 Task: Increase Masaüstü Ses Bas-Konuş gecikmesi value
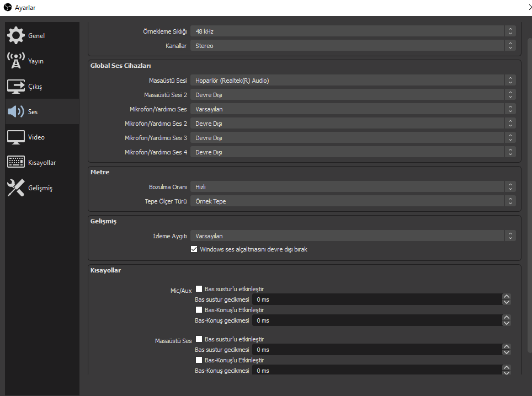[x=507, y=367]
